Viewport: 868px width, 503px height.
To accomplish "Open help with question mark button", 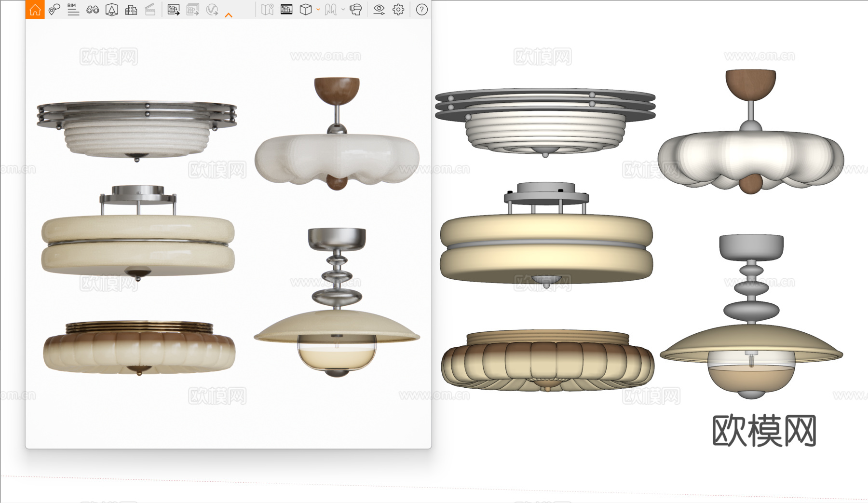I will [421, 10].
